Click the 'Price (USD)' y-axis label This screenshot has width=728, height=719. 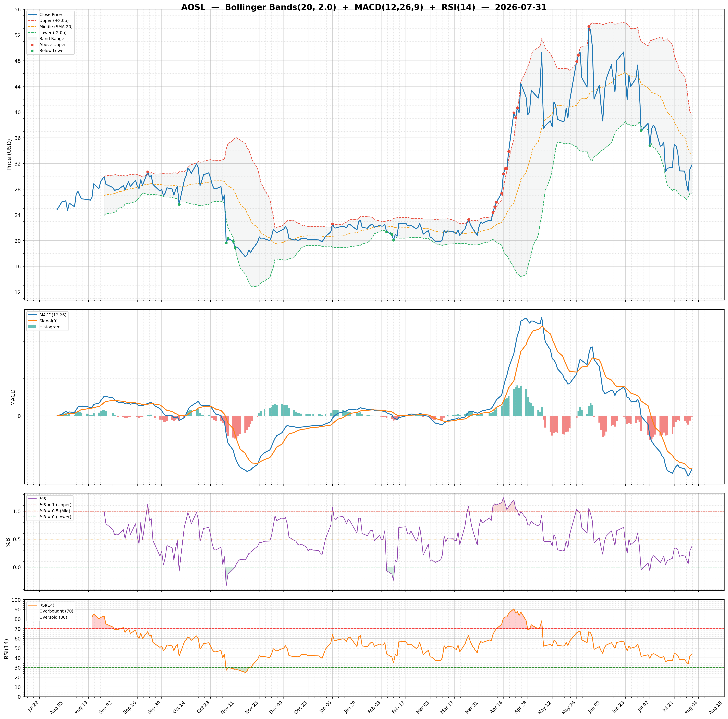point(9,155)
